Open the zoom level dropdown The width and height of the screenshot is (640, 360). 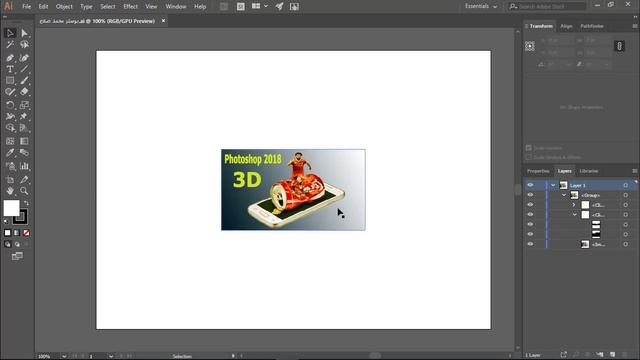click(64, 356)
